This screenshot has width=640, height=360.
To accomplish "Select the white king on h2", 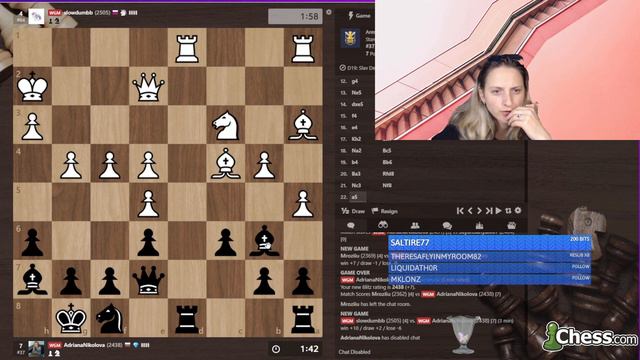I will (32, 87).
